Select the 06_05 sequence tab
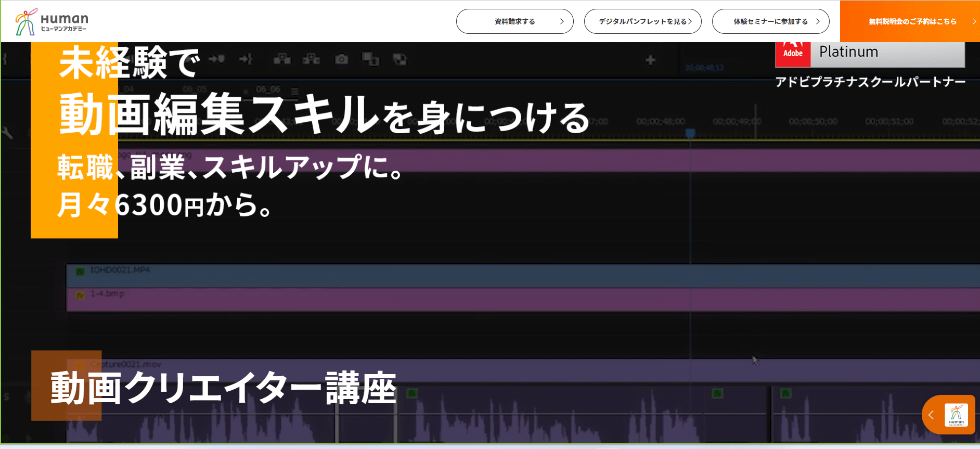Image resolution: width=980 pixels, height=449 pixels. click(x=195, y=89)
